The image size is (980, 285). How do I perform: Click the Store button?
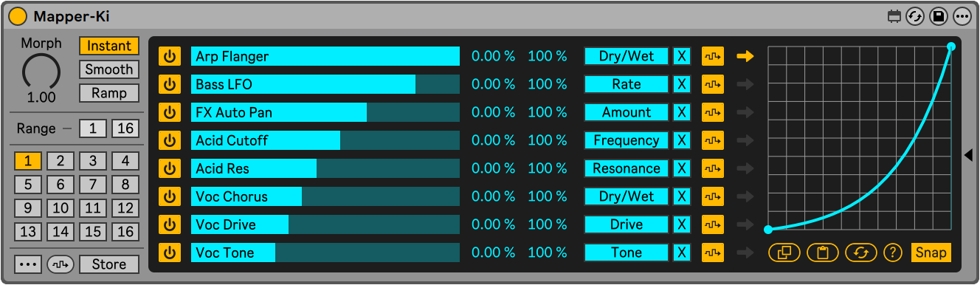tap(109, 264)
